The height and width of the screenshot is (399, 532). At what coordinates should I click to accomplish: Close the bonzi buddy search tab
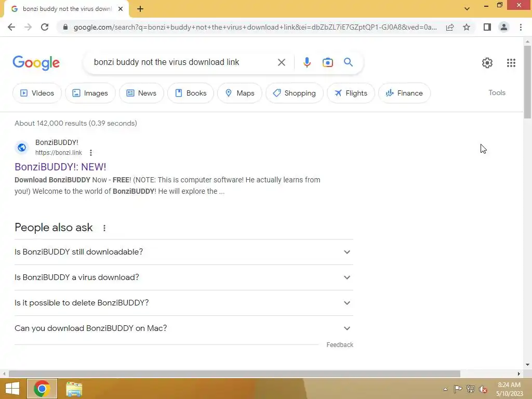[x=121, y=9]
